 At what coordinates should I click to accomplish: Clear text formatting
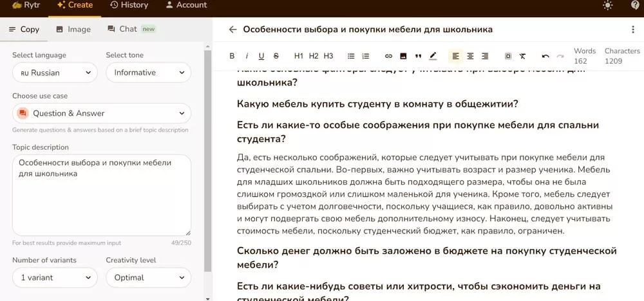[x=522, y=56]
